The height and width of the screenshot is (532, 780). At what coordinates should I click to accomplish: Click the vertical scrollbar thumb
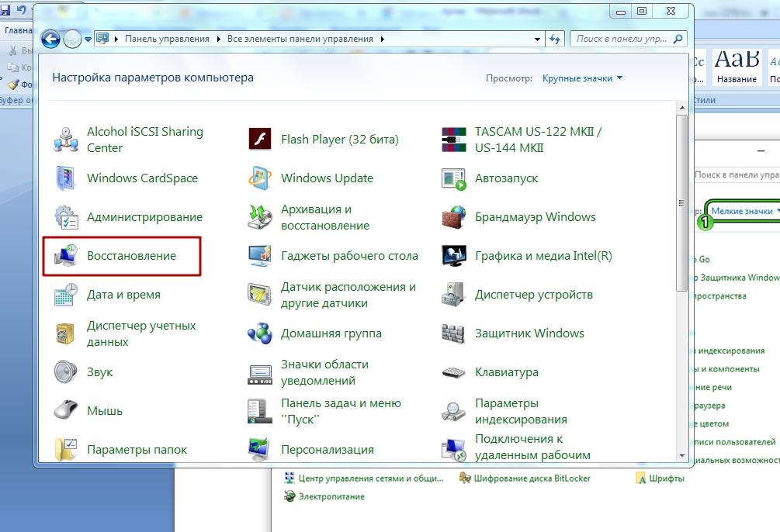click(x=682, y=203)
